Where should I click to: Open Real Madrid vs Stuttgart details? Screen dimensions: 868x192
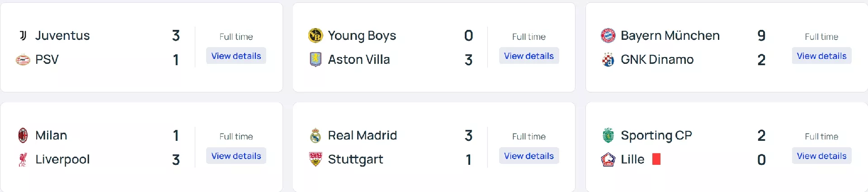(528, 156)
